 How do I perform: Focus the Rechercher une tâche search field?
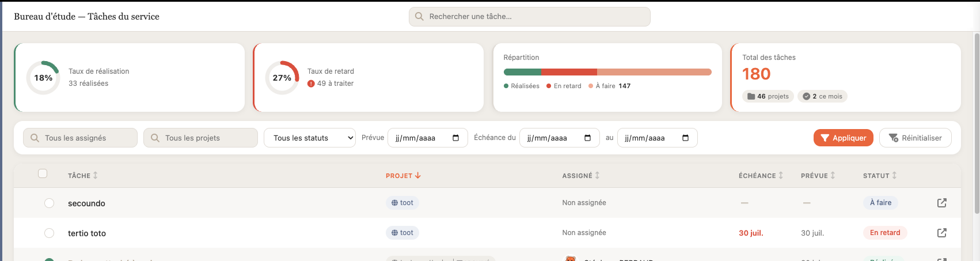coord(530,17)
